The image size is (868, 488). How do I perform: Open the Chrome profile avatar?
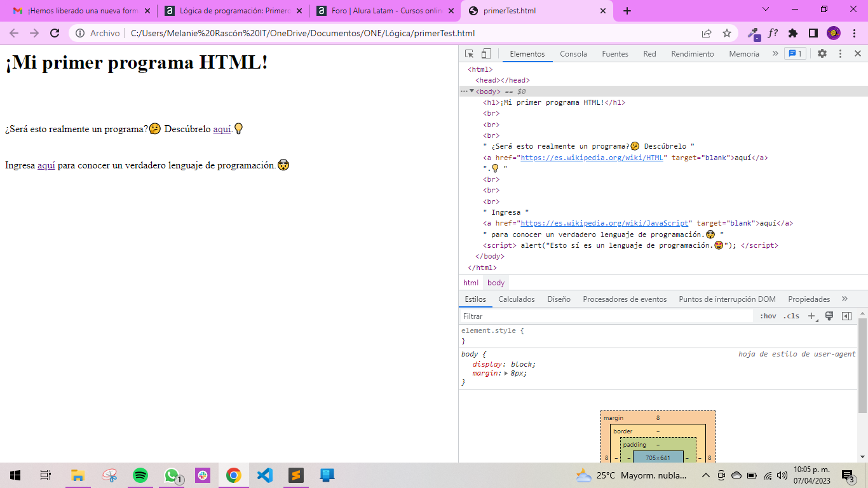tap(834, 34)
